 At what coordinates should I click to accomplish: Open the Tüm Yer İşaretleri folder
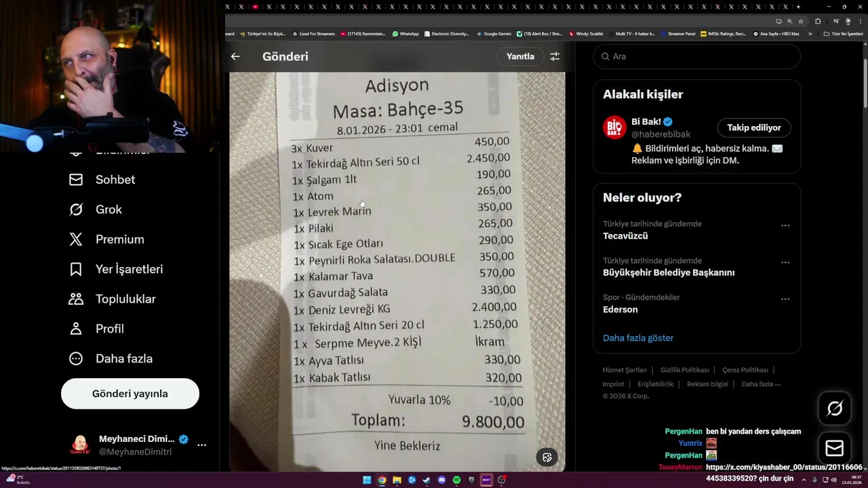[x=844, y=33]
